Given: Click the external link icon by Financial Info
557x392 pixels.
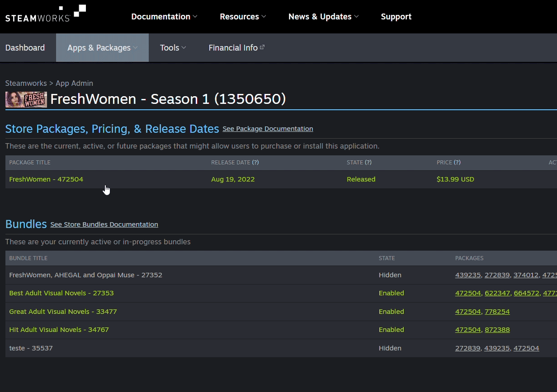Looking at the screenshot, I should [x=262, y=47].
